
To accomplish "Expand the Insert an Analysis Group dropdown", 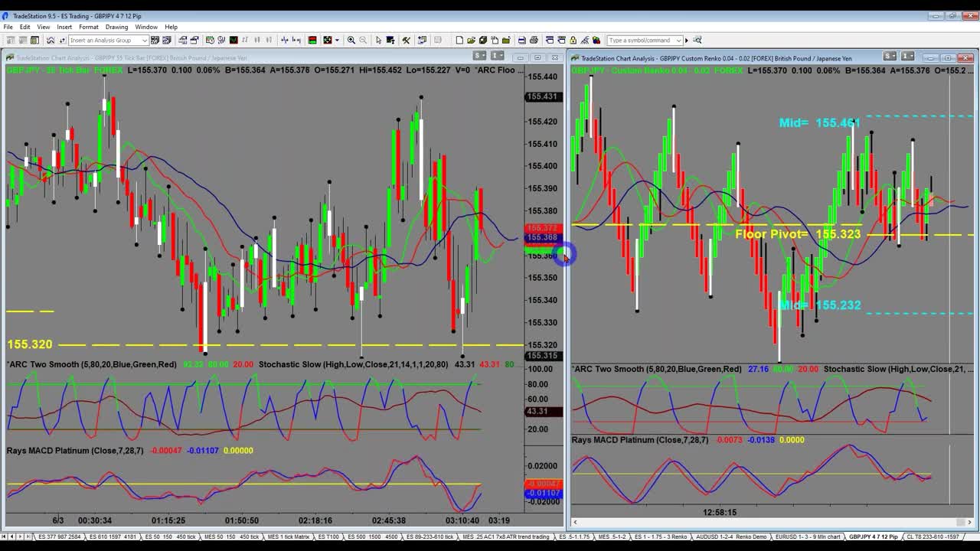I will (144, 40).
